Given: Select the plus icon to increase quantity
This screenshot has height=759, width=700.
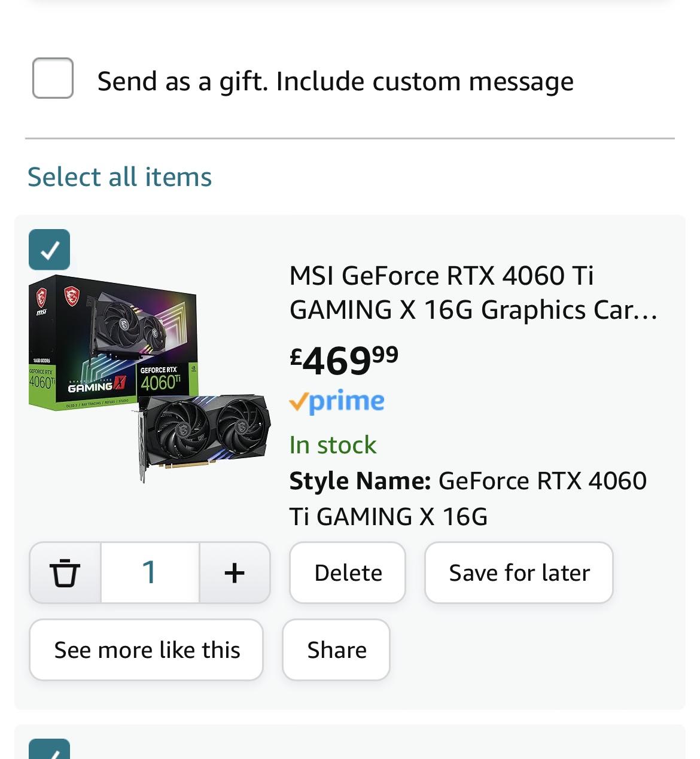Looking at the screenshot, I should [235, 572].
